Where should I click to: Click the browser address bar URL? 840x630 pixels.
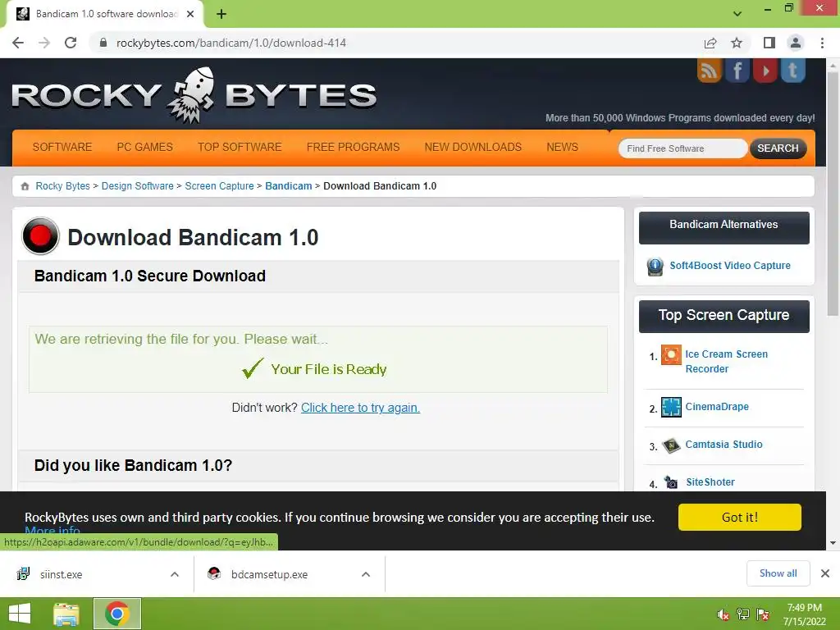coord(231,43)
